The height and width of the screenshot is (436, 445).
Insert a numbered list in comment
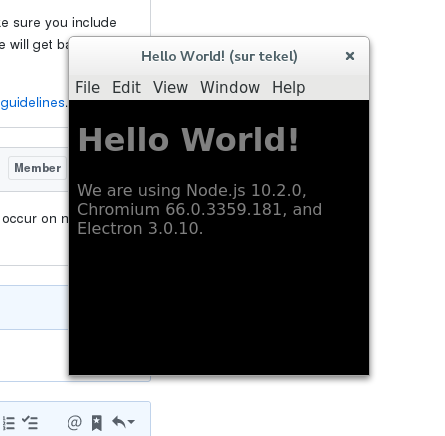[x=9, y=423]
